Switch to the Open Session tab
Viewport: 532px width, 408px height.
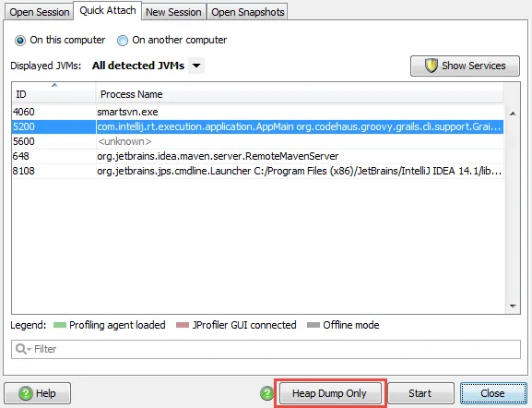pyautogui.click(x=40, y=12)
